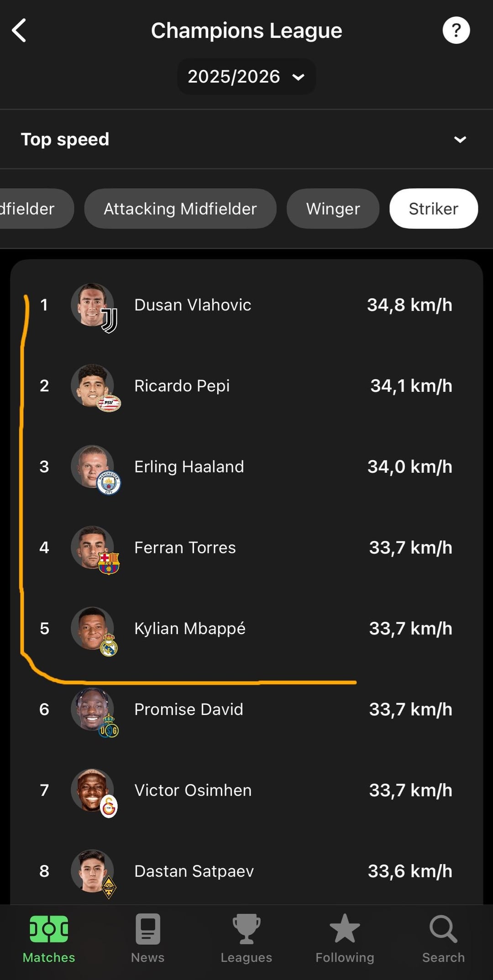Screen dimensions: 493x980
Task: Open the 2025/2026 season dropdown
Action: tap(246, 77)
